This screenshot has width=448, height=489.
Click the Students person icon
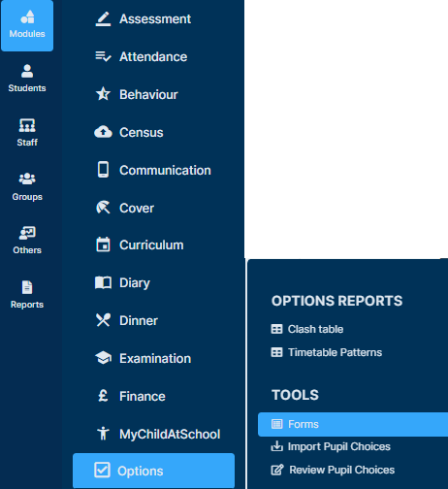pos(27,71)
